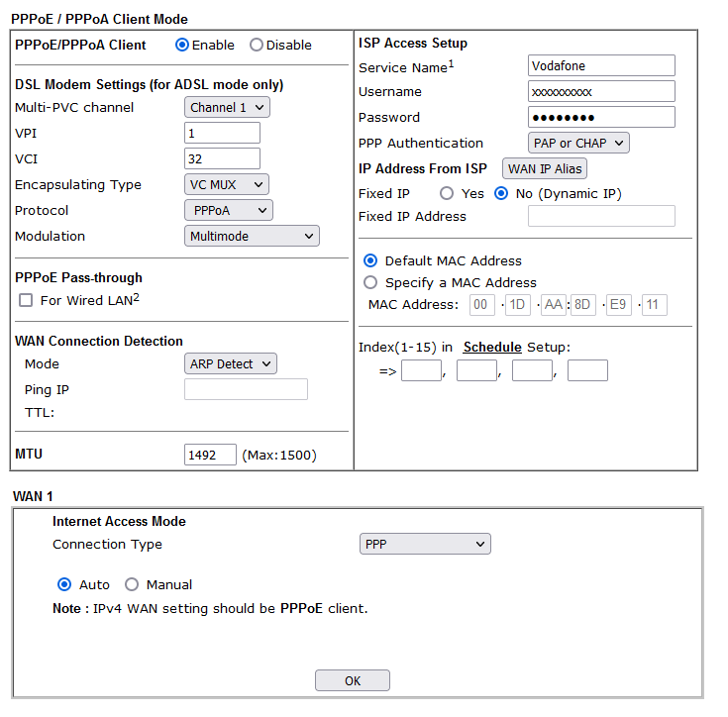Screen dimensions: 728x717
Task: Click the WAN IP Alias button
Action: coord(545,168)
